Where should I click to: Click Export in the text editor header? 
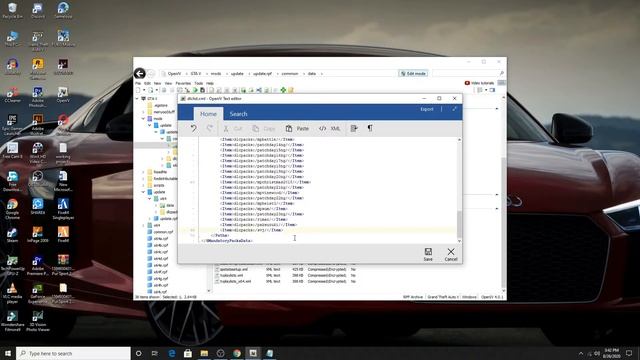(x=427, y=109)
